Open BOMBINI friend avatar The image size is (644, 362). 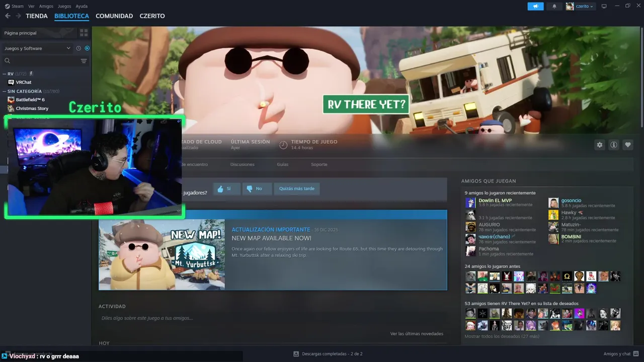[553, 239]
